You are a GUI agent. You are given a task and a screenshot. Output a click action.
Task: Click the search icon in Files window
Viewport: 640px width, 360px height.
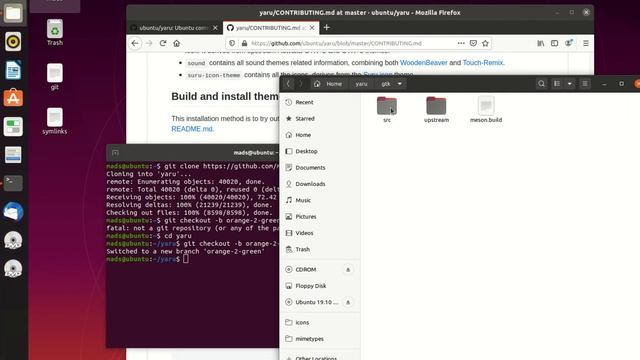coord(541,84)
